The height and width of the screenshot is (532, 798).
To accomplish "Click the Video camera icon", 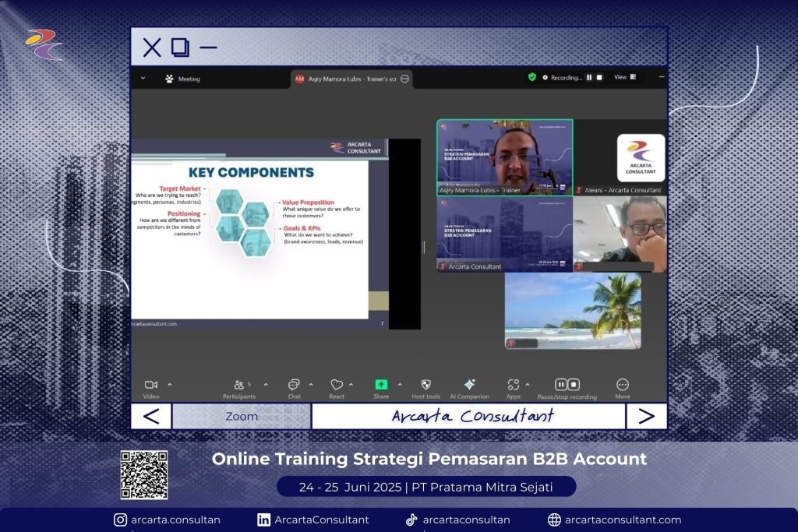I will [151, 385].
